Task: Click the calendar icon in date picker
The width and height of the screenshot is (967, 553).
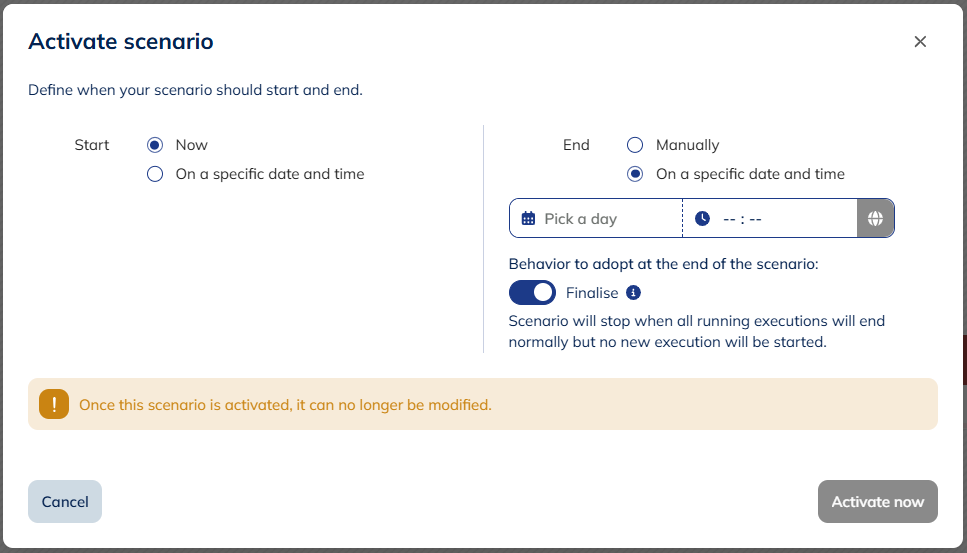Action: [529, 219]
